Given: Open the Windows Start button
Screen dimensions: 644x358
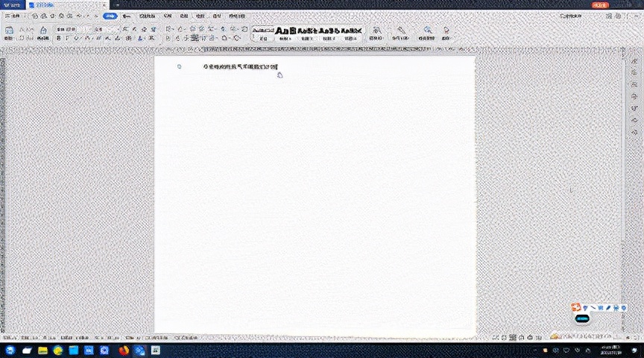Looking at the screenshot, I should [10, 351].
